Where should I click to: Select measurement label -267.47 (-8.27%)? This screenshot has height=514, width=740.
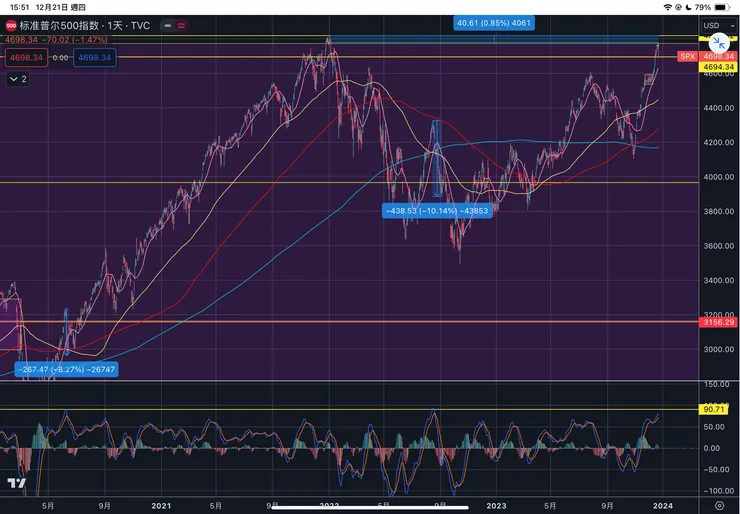coord(67,369)
